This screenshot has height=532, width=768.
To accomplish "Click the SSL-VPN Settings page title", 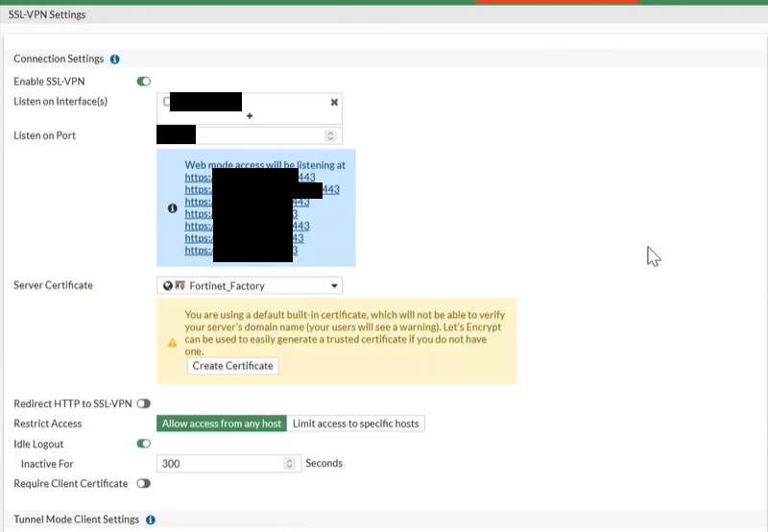I will (x=47, y=14).
